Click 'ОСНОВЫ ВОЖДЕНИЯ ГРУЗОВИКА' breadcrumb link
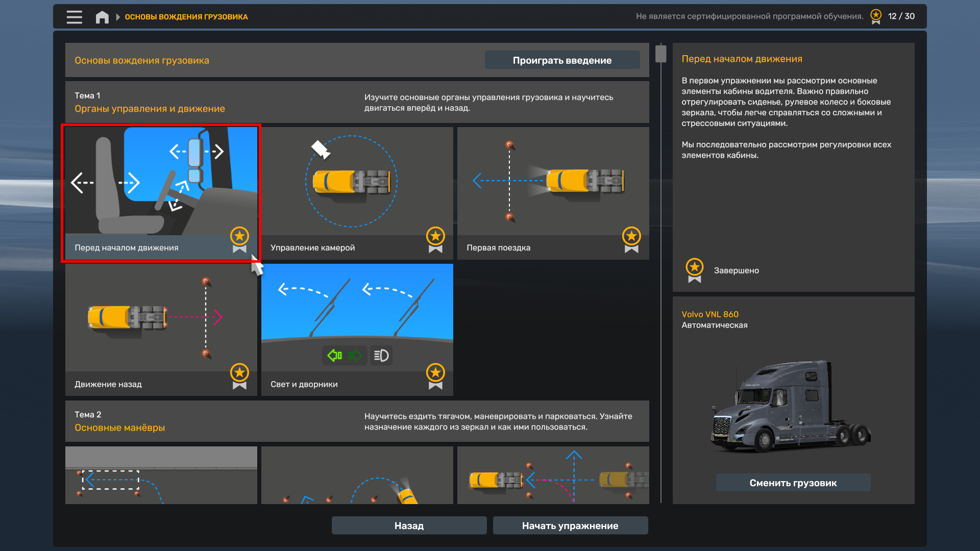 [186, 17]
